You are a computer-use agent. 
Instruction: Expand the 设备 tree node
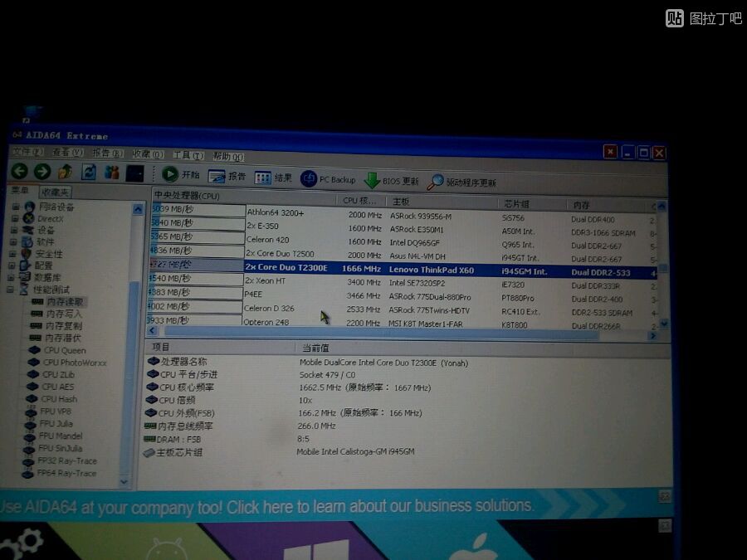click(x=14, y=231)
